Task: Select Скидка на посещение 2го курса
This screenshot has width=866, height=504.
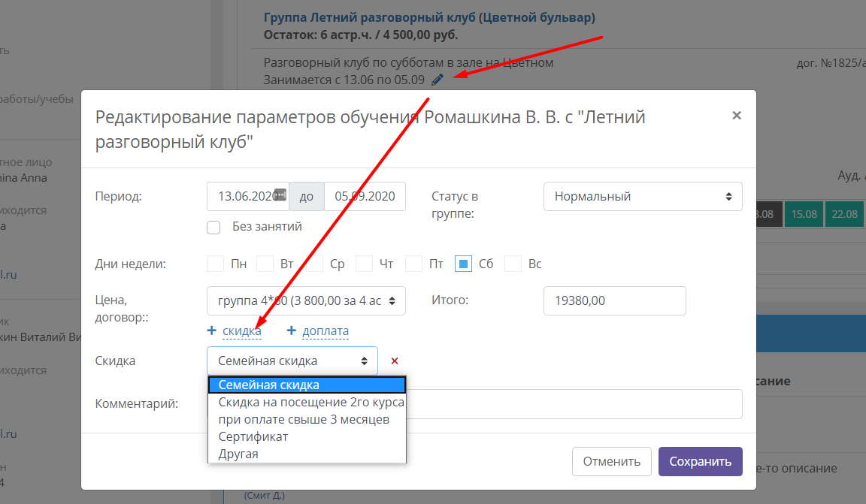Action: click(307, 402)
